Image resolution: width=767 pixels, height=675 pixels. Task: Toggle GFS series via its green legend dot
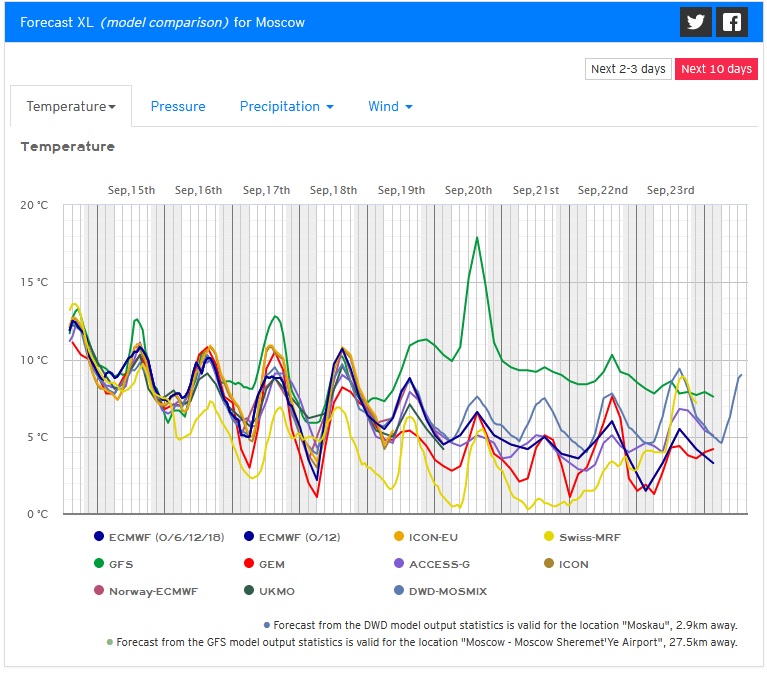click(x=99, y=564)
